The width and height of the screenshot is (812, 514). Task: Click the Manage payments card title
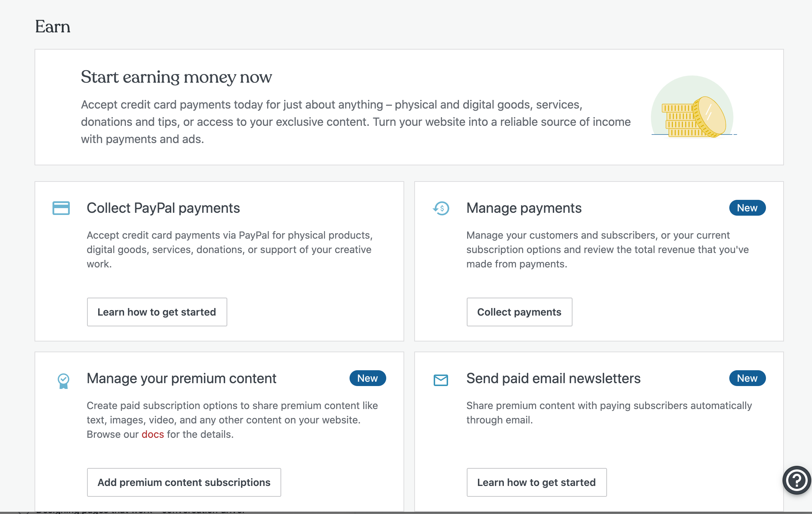click(x=524, y=208)
